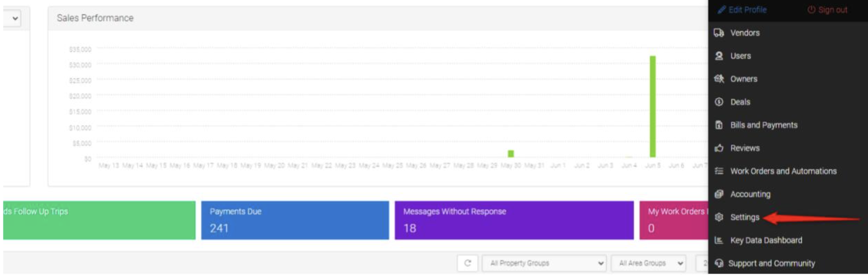Click the Edit Profile link
Viewport: 868px width, 275px height.
pyautogui.click(x=742, y=10)
